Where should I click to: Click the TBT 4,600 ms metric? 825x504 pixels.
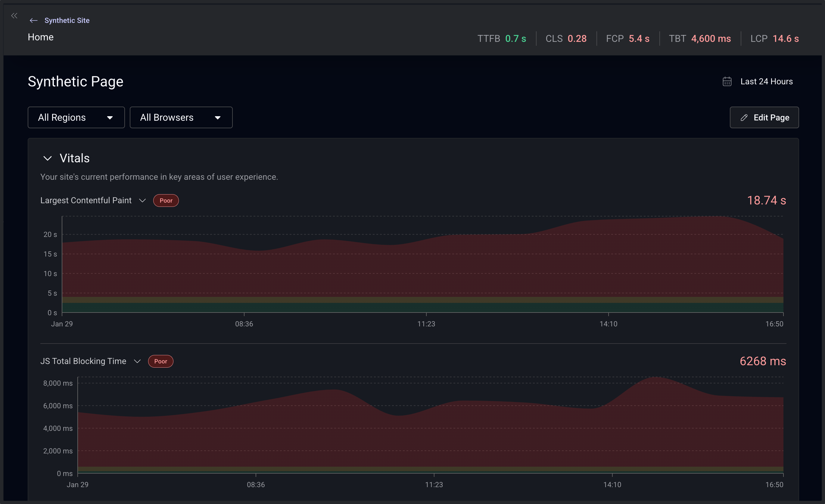click(699, 39)
